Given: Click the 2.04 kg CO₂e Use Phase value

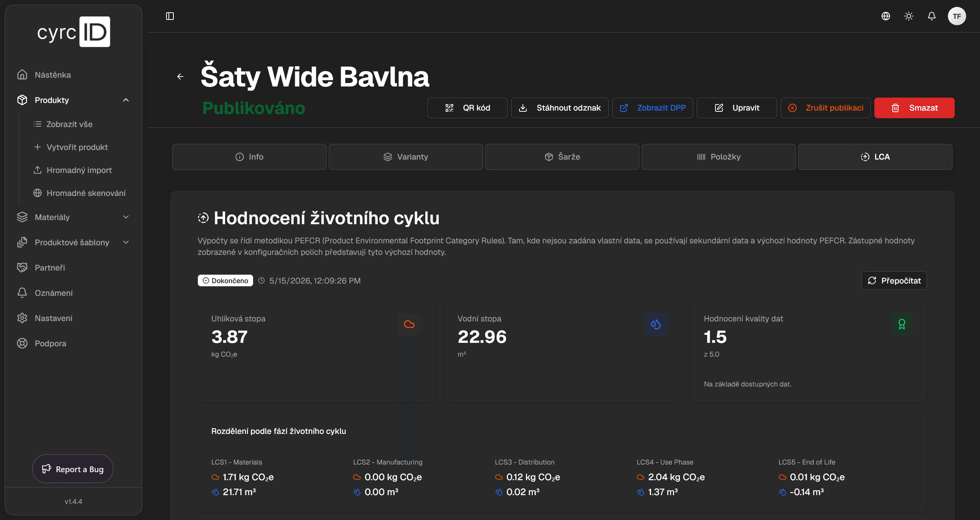Looking at the screenshot, I should 676,477.
